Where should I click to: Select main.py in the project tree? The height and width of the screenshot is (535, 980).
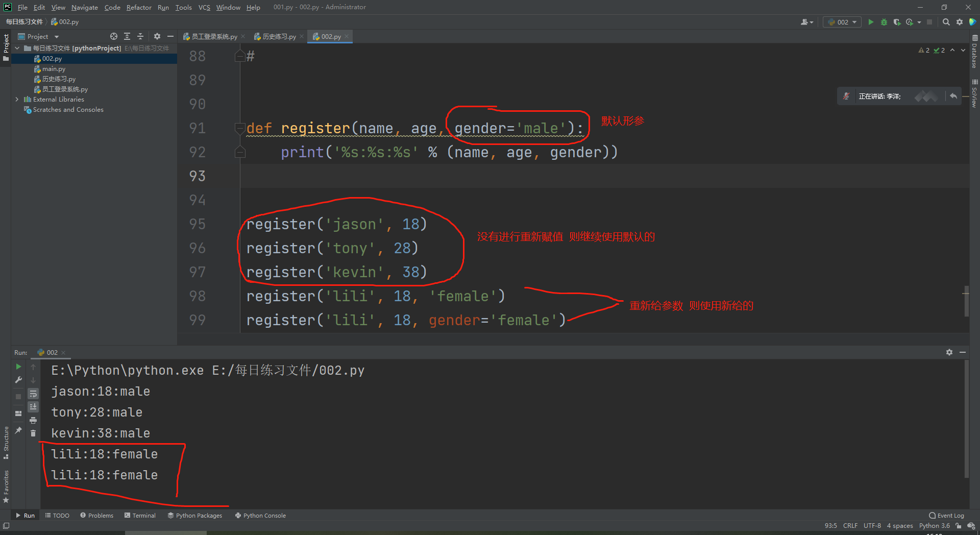coord(54,69)
